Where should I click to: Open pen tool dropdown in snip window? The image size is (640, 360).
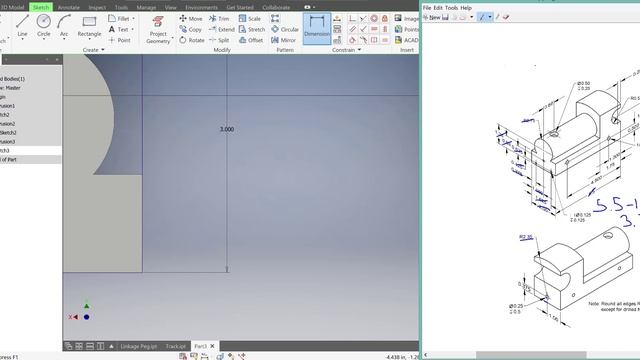pos(490,17)
